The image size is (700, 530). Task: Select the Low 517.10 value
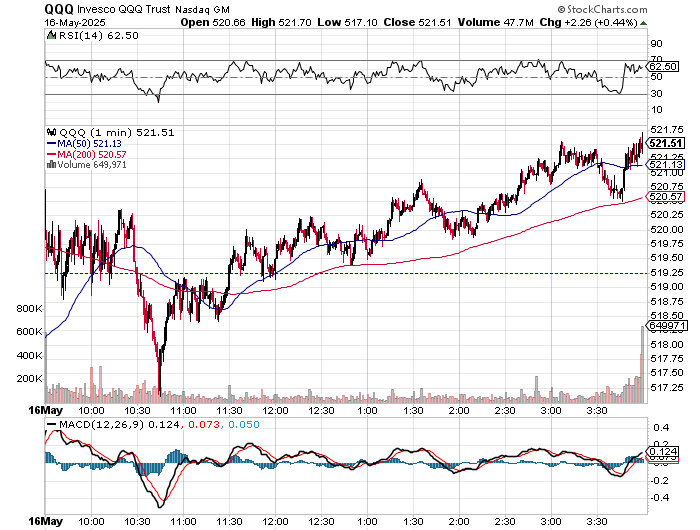click(347, 22)
